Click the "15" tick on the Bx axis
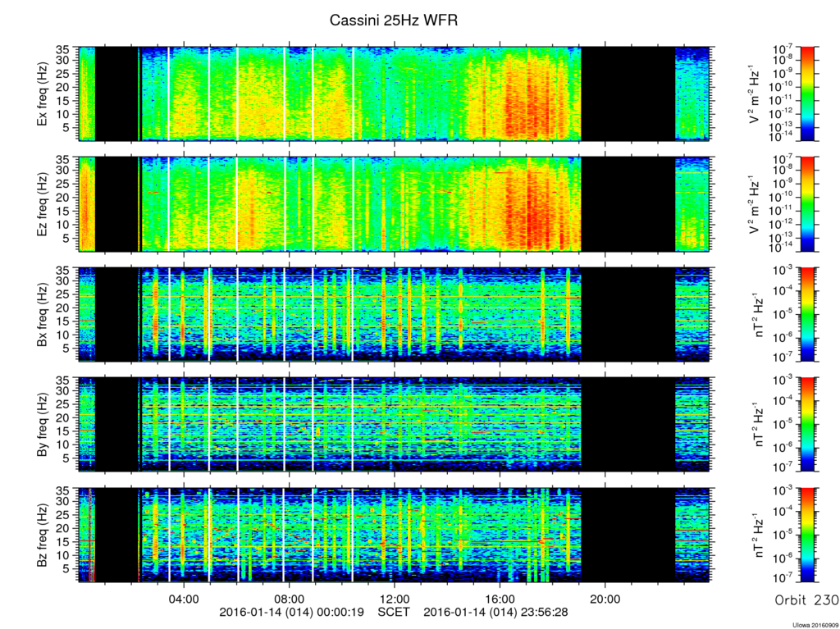Screen dimensions: 840x629 coord(62,321)
